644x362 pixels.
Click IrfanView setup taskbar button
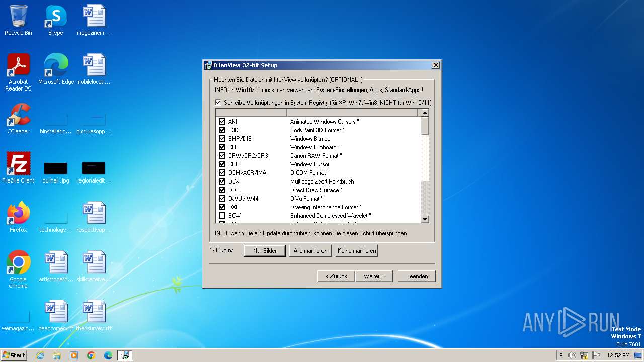tap(125, 355)
